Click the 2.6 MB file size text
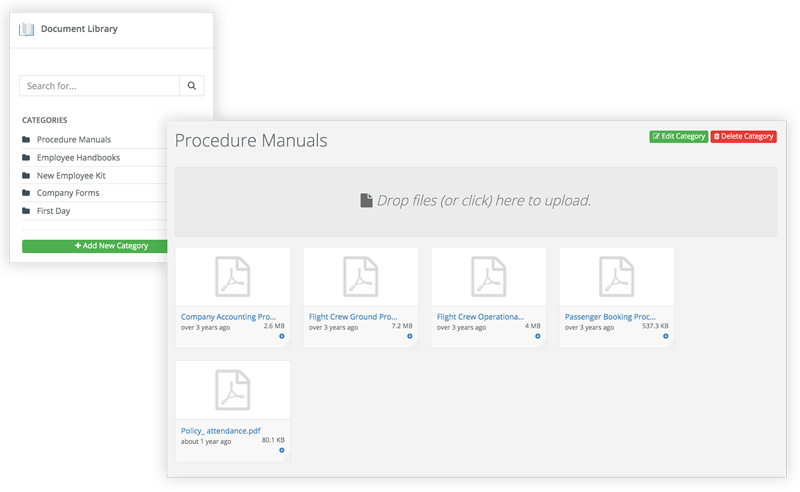Image resolution: width=800 pixels, height=492 pixels. (274, 326)
